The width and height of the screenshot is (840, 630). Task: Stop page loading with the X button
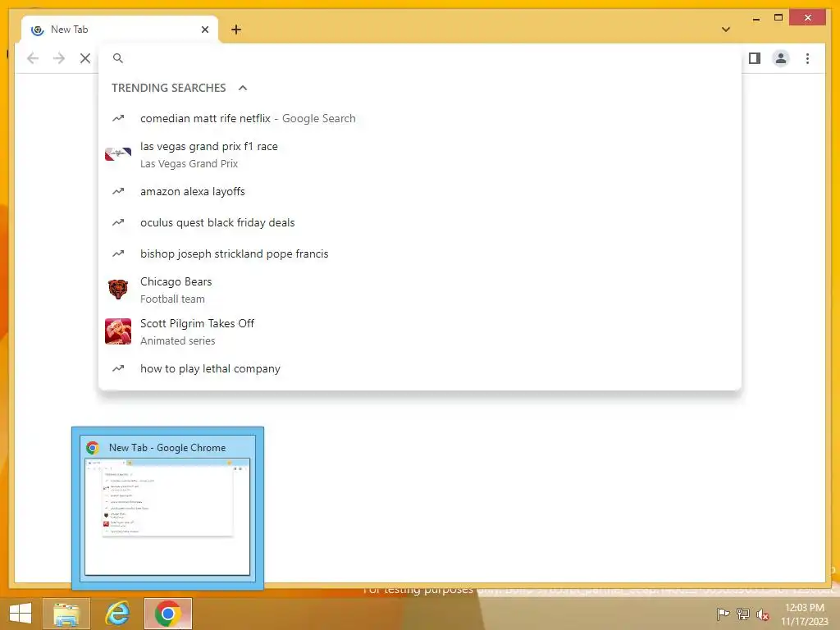(x=85, y=58)
